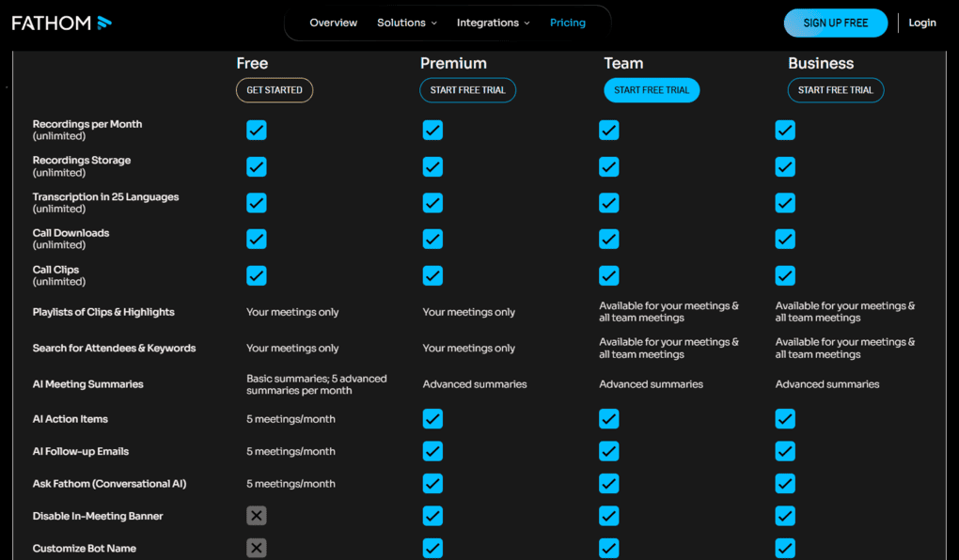The width and height of the screenshot is (959, 560).
Task: Select the Overview menu item
Action: 334,23
